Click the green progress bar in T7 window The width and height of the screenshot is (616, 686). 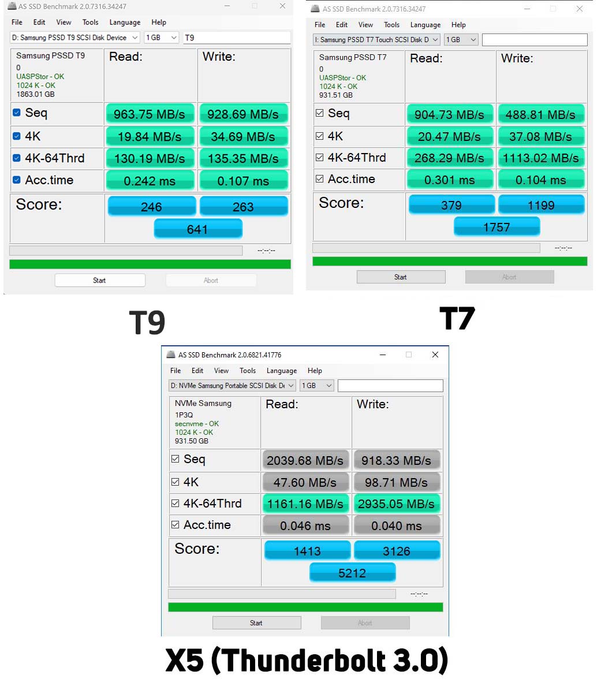[x=450, y=261]
